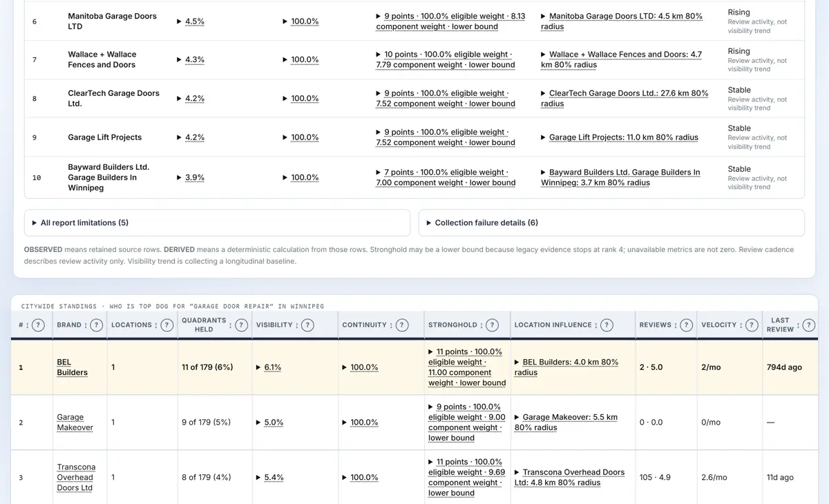
Task: Open Garage Makeover brand link
Action: coord(75,422)
